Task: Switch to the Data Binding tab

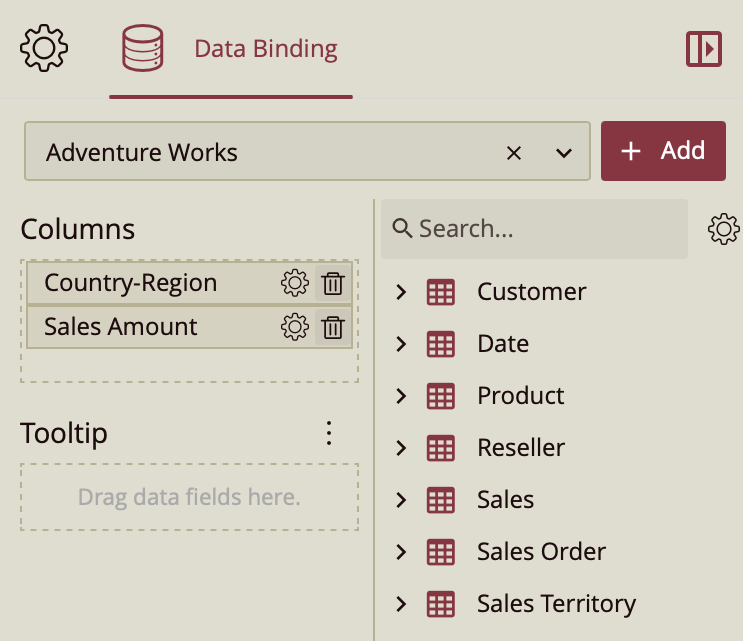Action: point(231,49)
